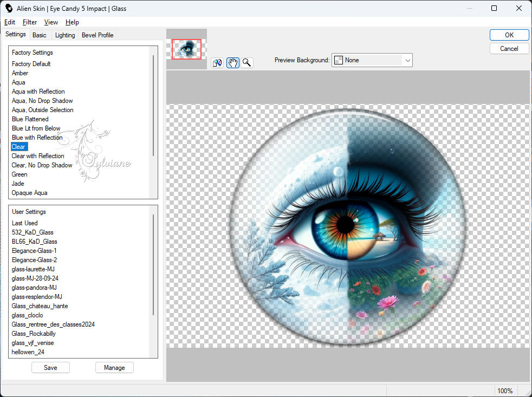
Task: Click the eye navigator thumbnail
Action: point(186,49)
